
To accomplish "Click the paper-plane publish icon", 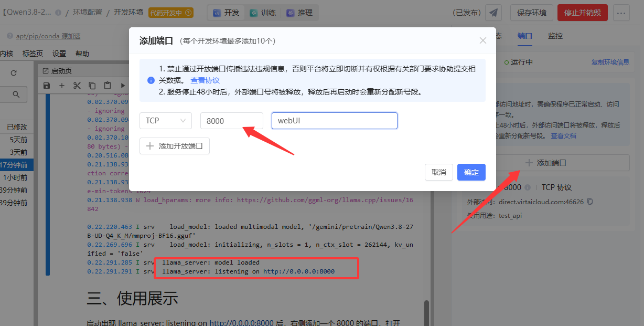I will 493,13.
